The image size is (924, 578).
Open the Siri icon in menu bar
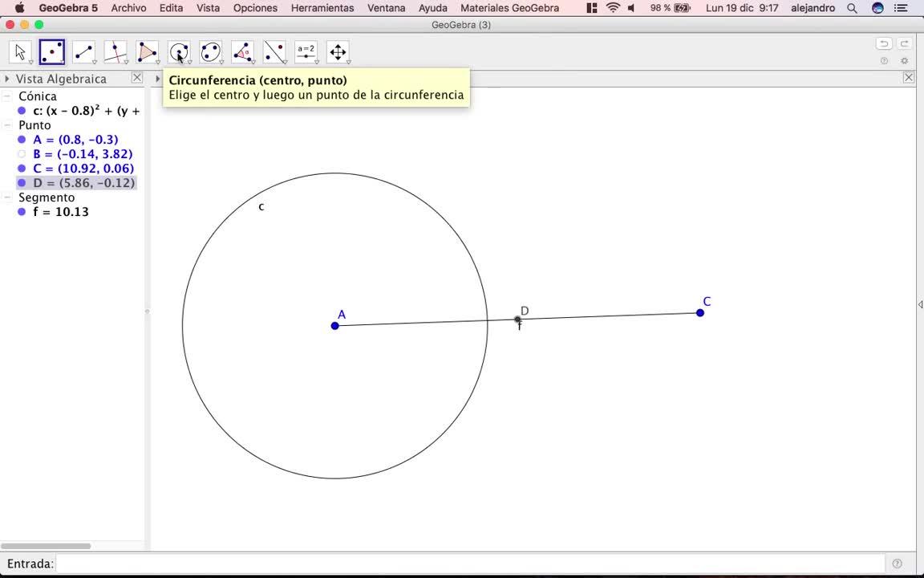tap(877, 8)
